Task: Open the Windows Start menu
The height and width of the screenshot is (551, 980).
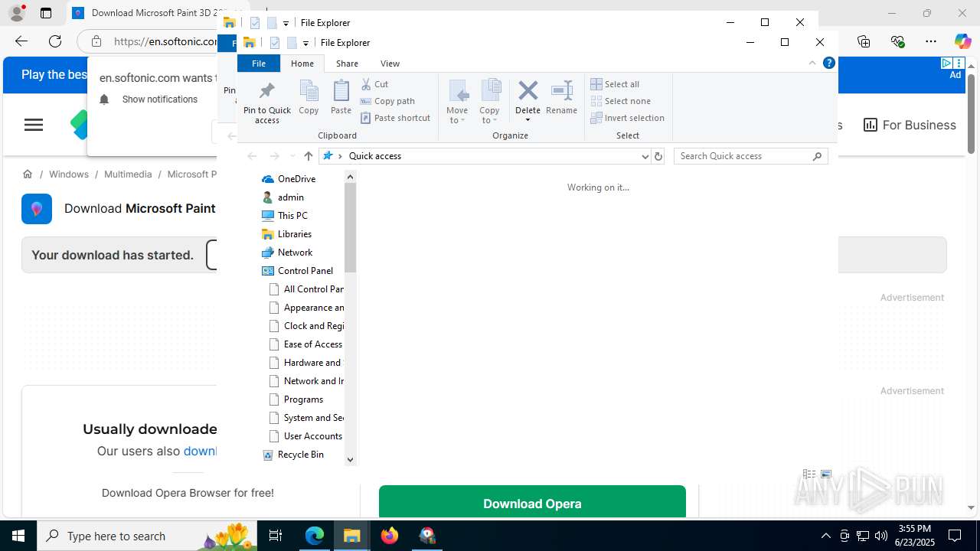Action: point(18,536)
